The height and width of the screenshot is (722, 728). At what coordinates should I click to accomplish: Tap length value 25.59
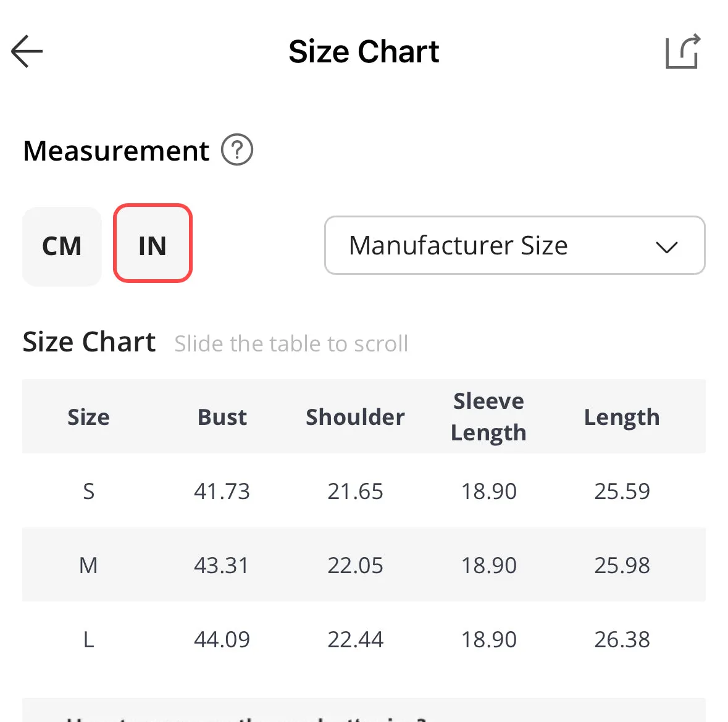(622, 491)
